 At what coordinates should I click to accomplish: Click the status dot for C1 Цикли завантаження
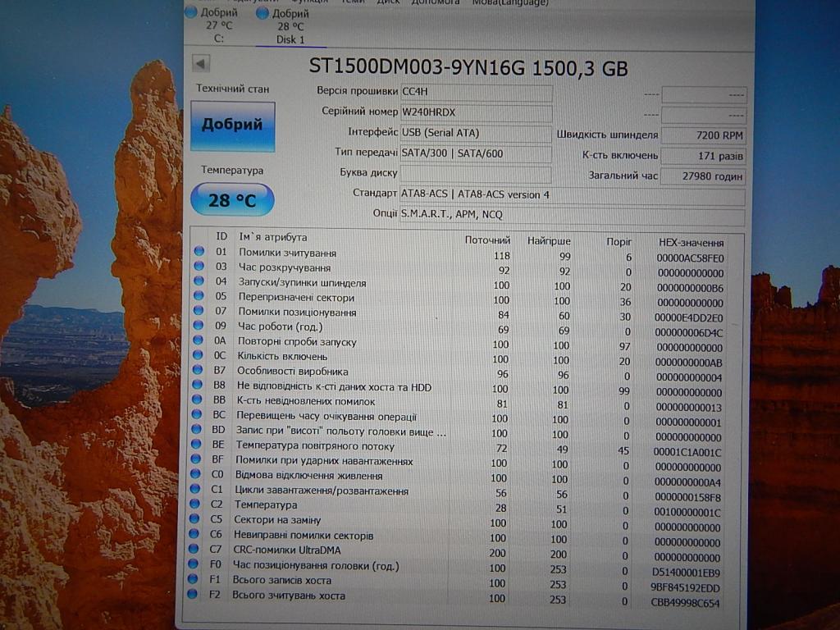195,489
